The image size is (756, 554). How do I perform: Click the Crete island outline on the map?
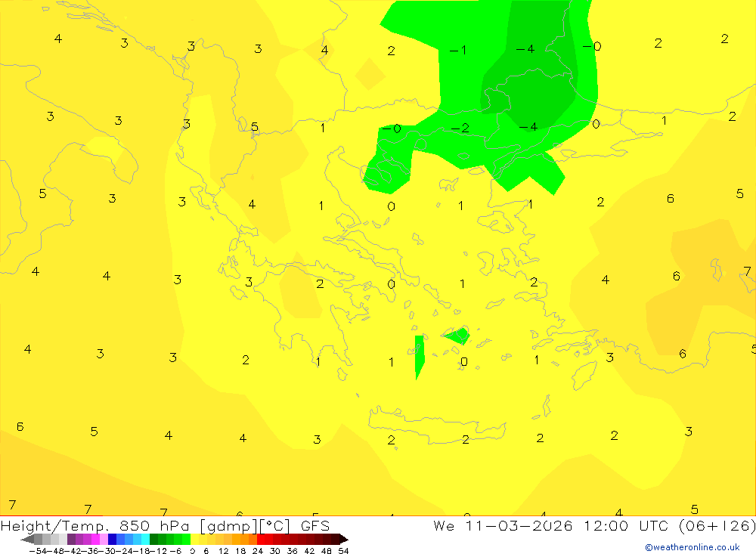(x=437, y=426)
